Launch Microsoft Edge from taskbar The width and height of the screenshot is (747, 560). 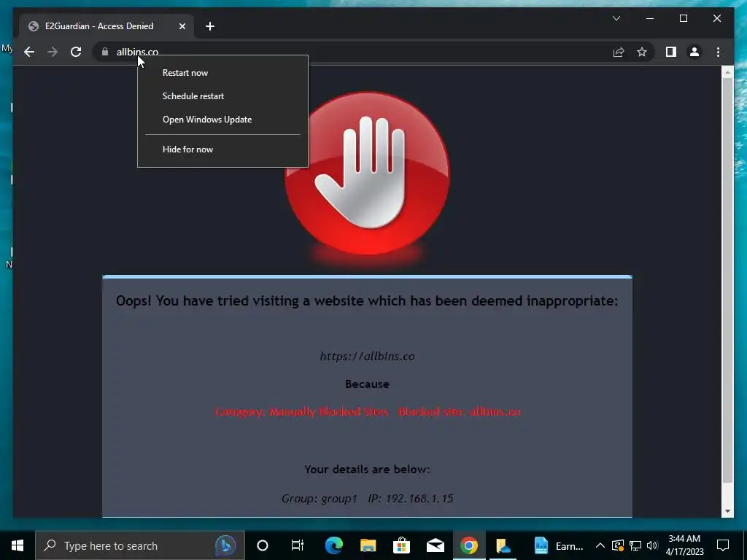click(334, 545)
